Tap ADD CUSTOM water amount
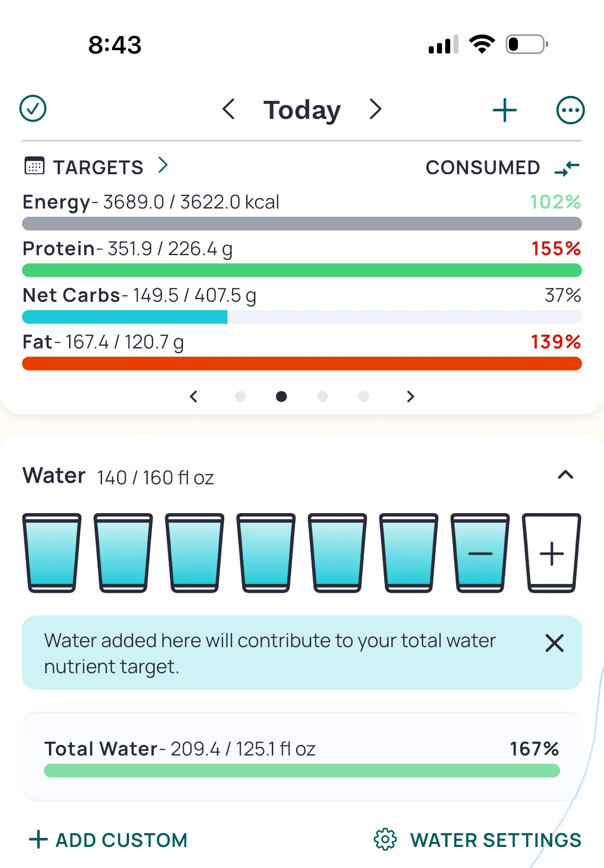Viewport: 604px width, 868px height. point(108,840)
